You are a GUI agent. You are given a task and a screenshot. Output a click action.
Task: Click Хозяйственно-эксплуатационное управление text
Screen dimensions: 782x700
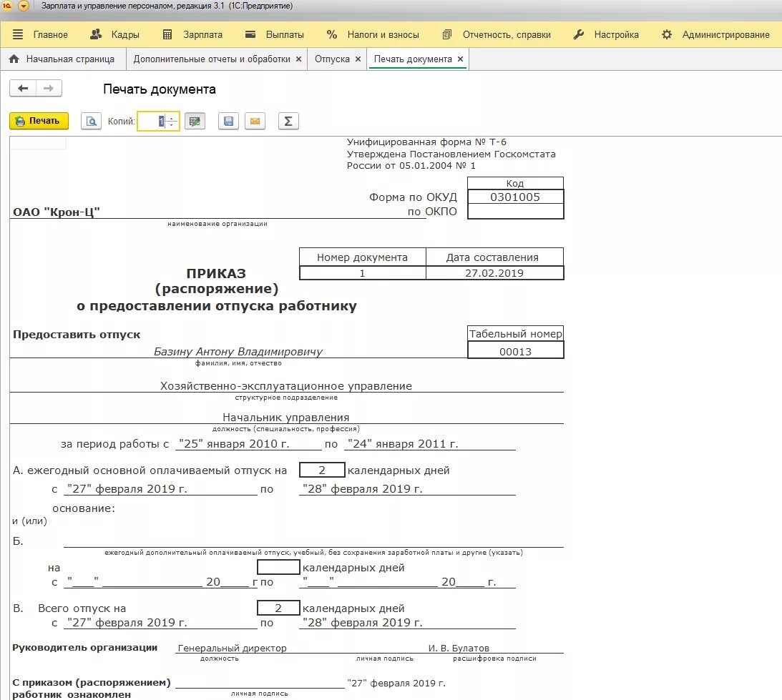pos(285,386)
